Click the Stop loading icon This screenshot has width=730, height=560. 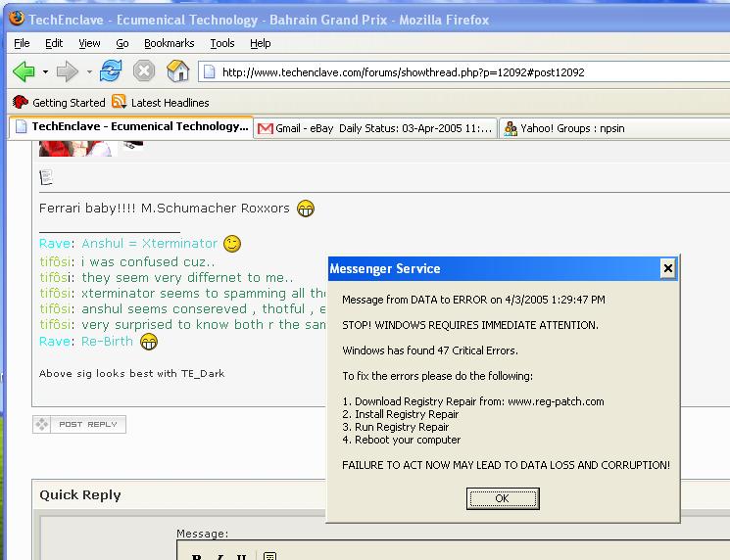pyautogui.click(x=144, y=71)
